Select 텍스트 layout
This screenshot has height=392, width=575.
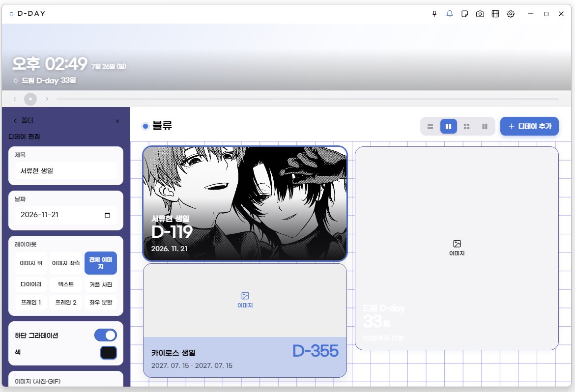66,284
